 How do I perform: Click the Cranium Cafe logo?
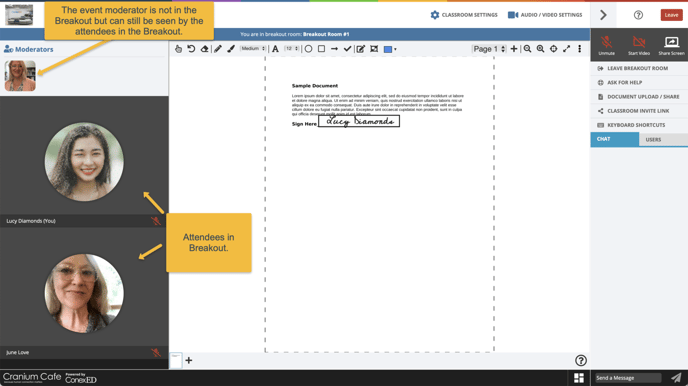32,377
